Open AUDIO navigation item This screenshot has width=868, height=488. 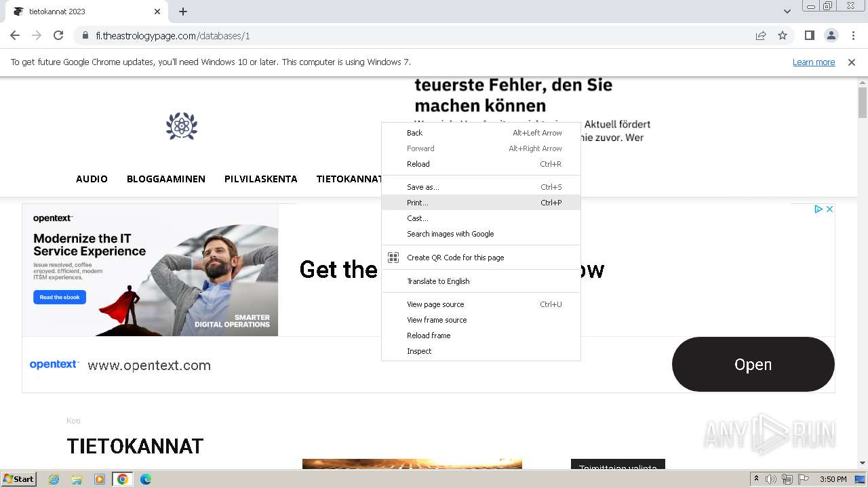tap(92, 179)
